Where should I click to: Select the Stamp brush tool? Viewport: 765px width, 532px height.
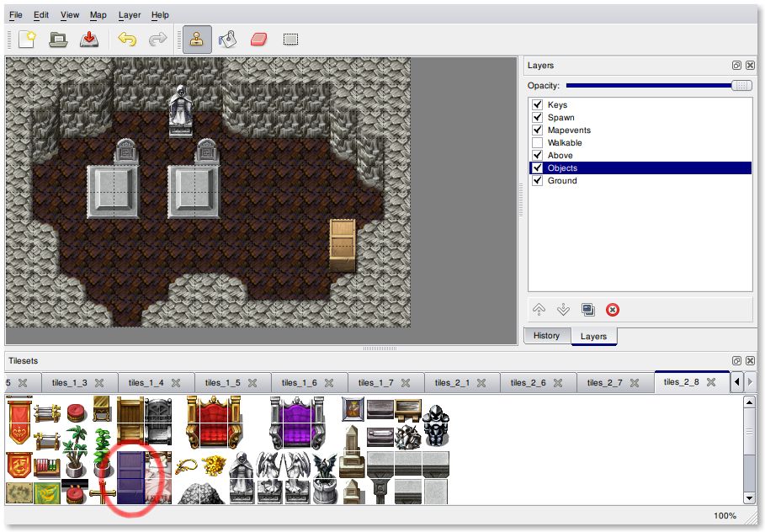click(x=197, y=40)
